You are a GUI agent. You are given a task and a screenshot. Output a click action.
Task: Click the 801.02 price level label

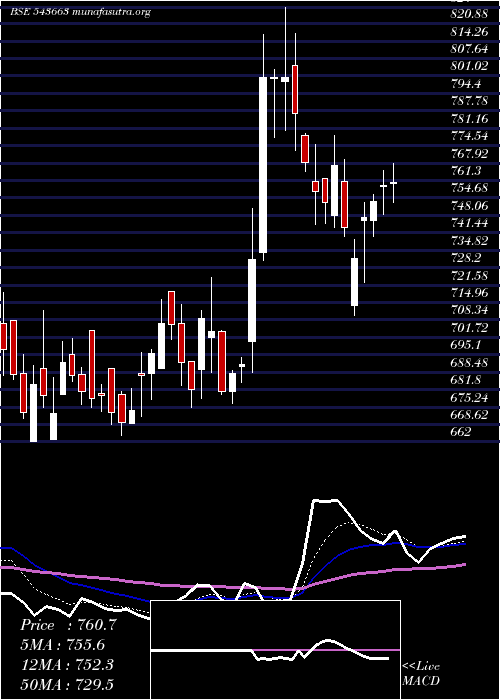coord(469,66)
